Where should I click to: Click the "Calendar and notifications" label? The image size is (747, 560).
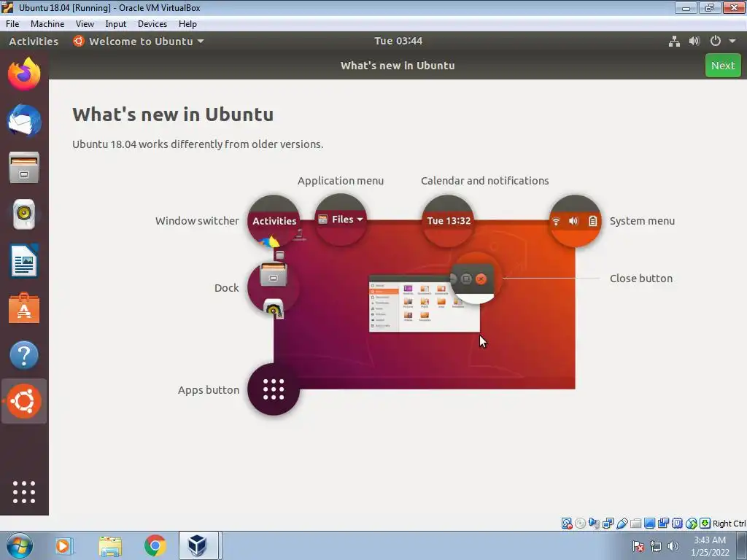485,181
